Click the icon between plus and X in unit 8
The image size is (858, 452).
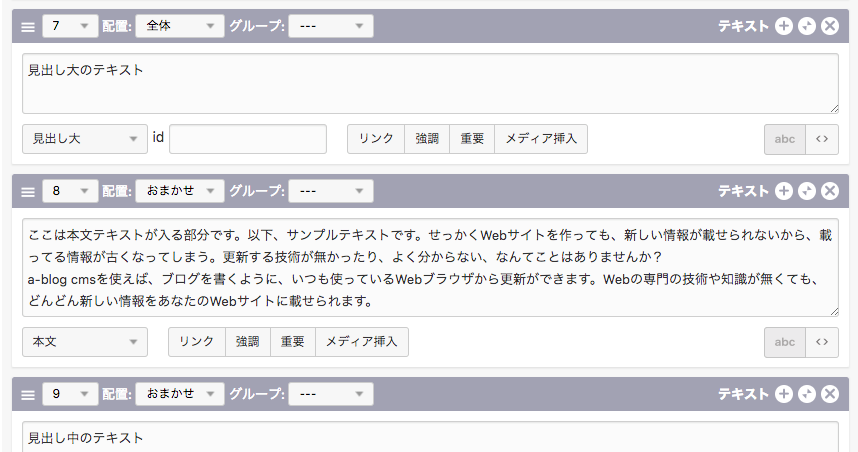(x=807, y=190)
